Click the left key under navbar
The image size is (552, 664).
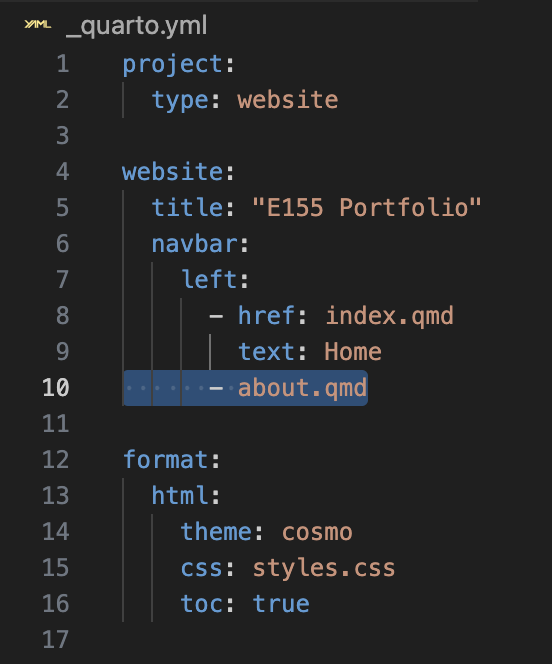(x=209, y=280)
